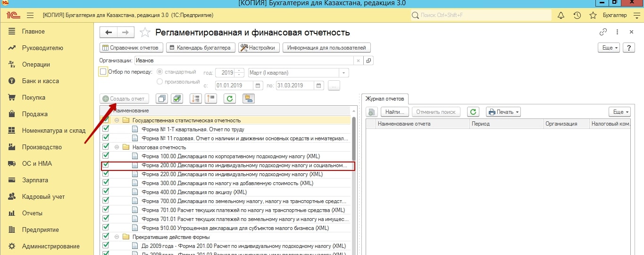Switch to the 'Журнал отчетов' tab
The width and height of the screenshot is (644, 255).
385,99
